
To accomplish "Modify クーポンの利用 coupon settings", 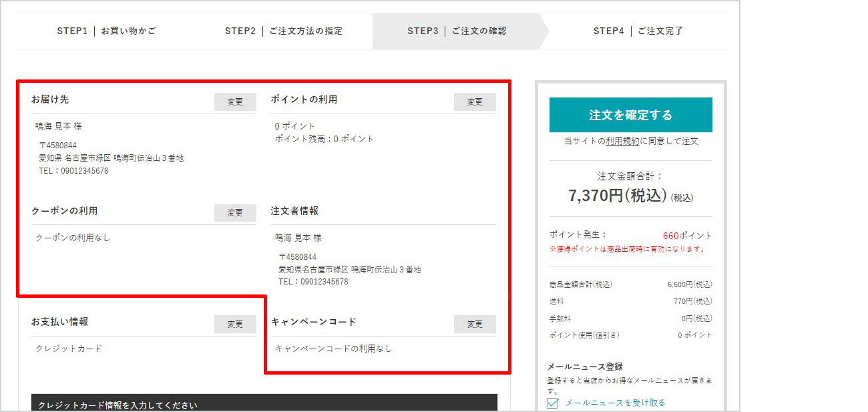I will pyautogui.click(x=235, y=212).
